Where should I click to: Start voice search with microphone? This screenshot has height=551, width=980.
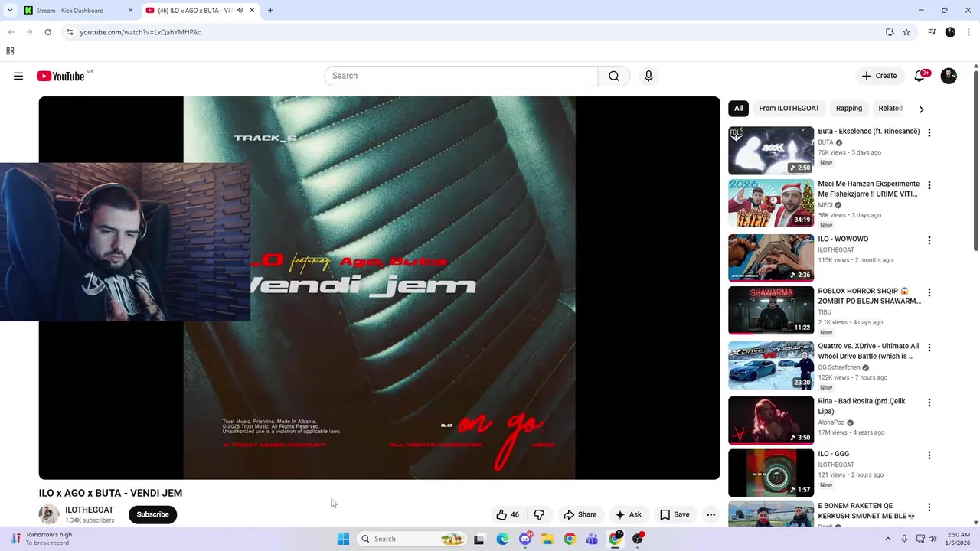pos(648,76)
